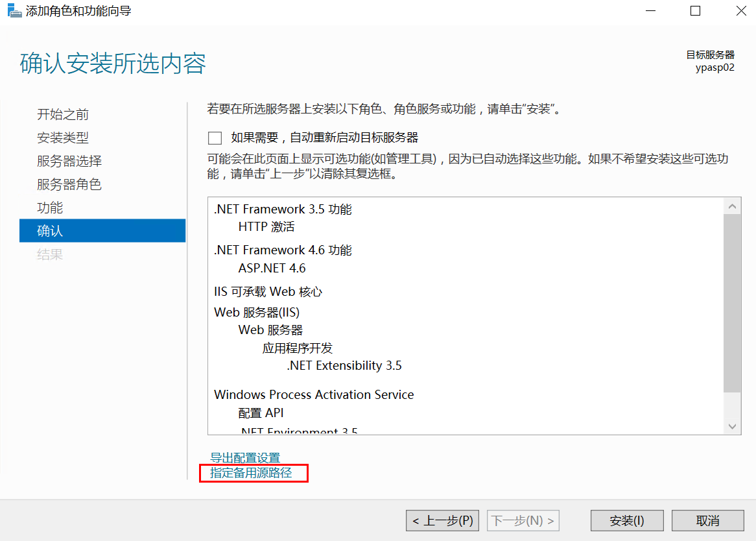Enable 如果需要，自动重新启动目标服务器
This screenshot has width=756, height=541.
click(215, 138)
